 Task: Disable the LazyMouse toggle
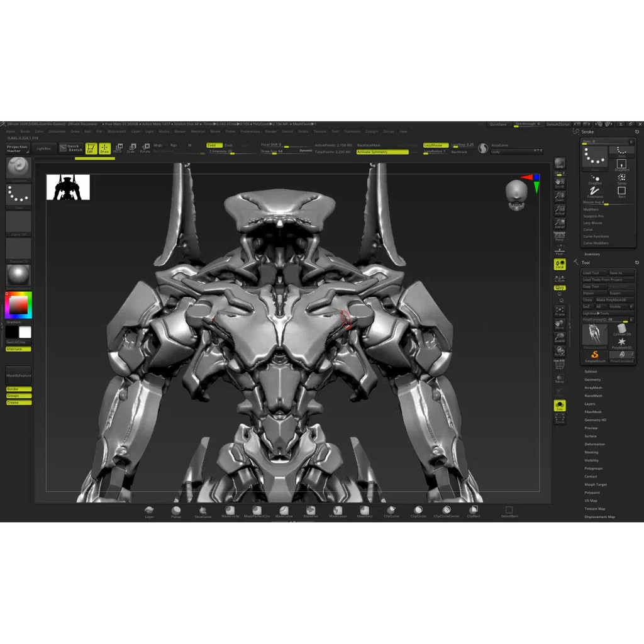click(x=435, y=145)
